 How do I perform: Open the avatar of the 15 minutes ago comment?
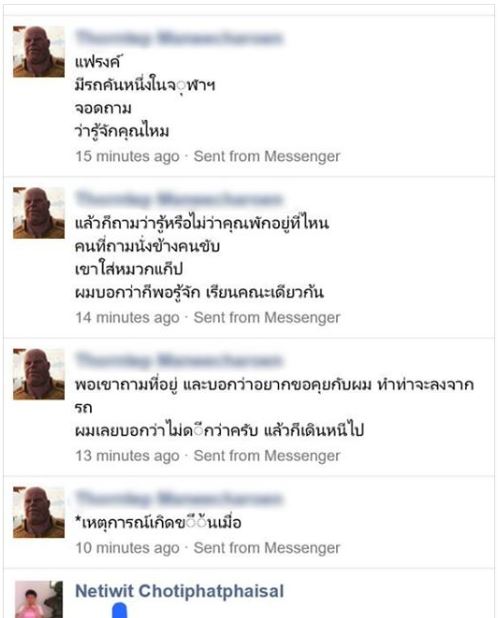(x=39, y=52)
